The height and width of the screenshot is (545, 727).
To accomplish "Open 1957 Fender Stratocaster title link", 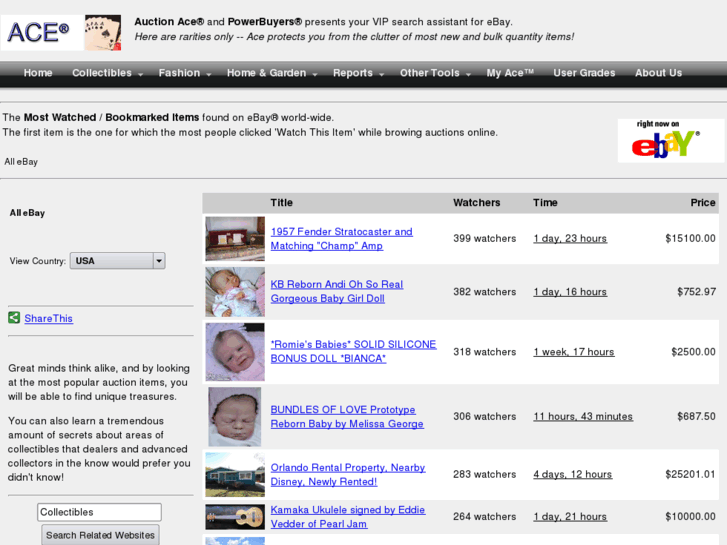I will [x=341, y=238].
